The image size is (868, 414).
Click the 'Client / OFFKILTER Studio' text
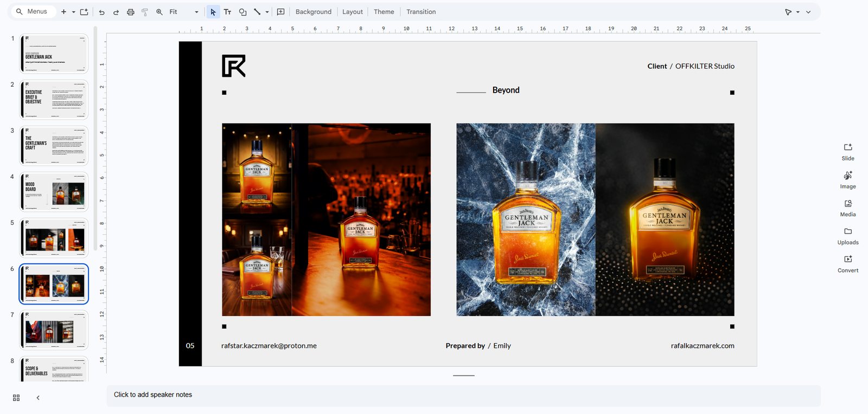point(691,66)
